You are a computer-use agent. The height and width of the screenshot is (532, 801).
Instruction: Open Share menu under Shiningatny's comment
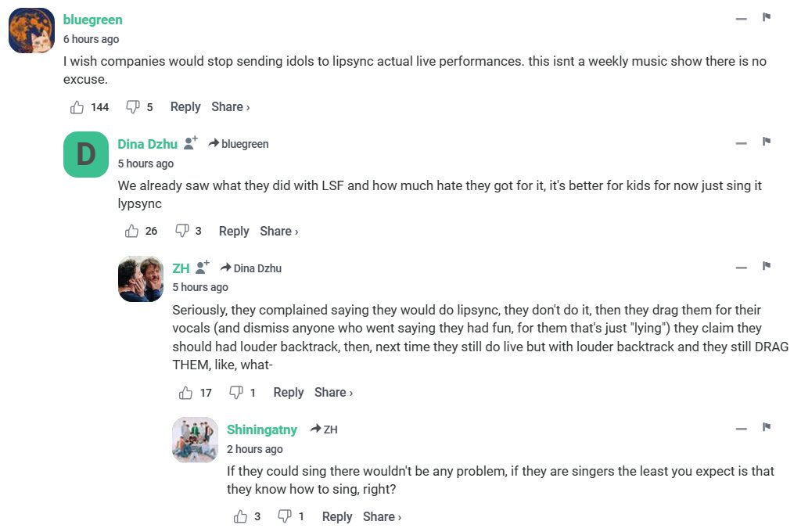point(383,516)
